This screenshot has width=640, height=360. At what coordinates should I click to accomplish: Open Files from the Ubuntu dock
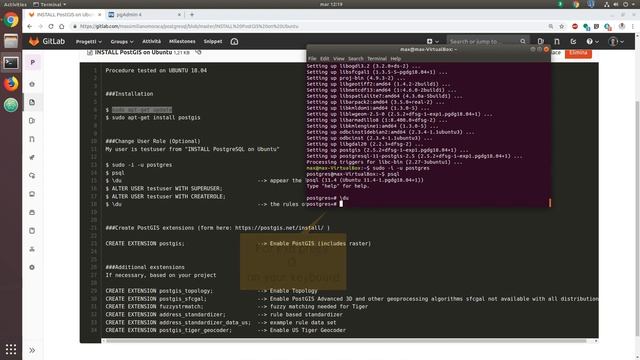coord(11,41)
